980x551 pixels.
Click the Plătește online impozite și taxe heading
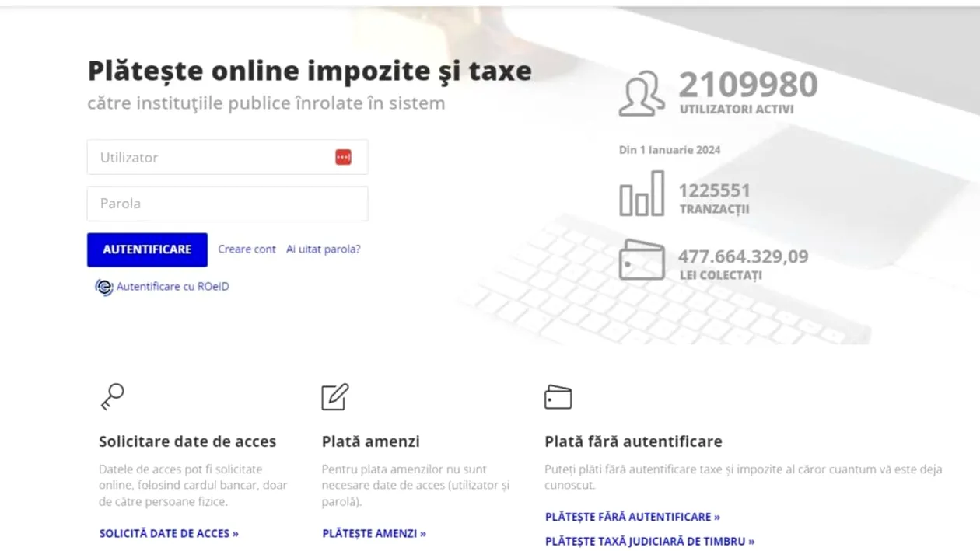click(309, 70)
